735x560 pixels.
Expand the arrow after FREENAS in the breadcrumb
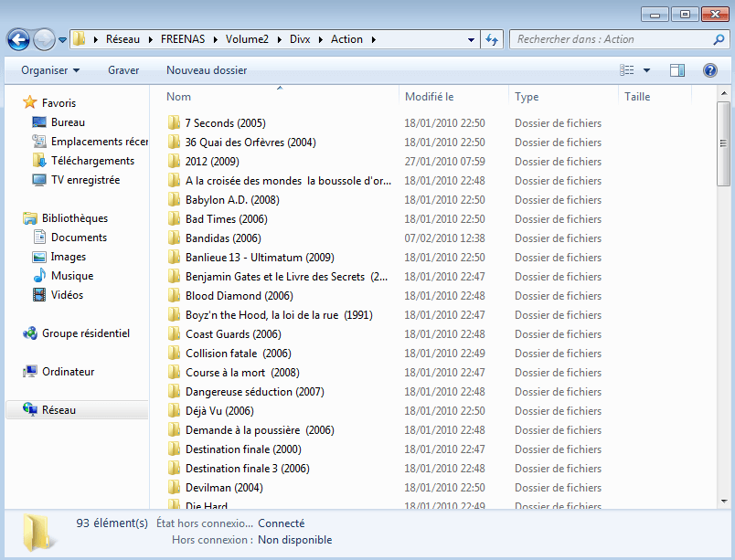[216, 40]
